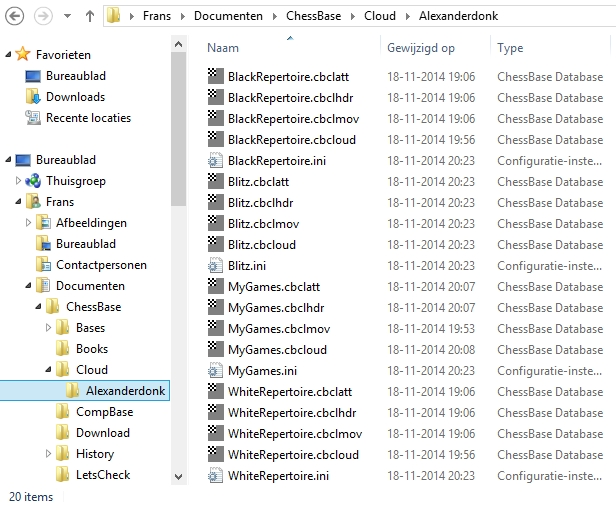Click MyGames.cbcloud file icon
The height and width of the screenshot is (506, 616).
(x=215, y=350)
